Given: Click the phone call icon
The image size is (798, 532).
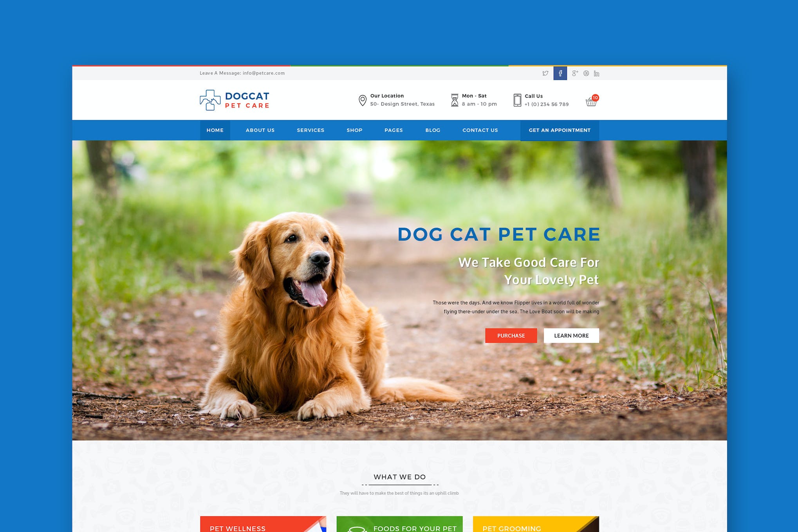Looking at the screenshot, I should pos(516,100).
